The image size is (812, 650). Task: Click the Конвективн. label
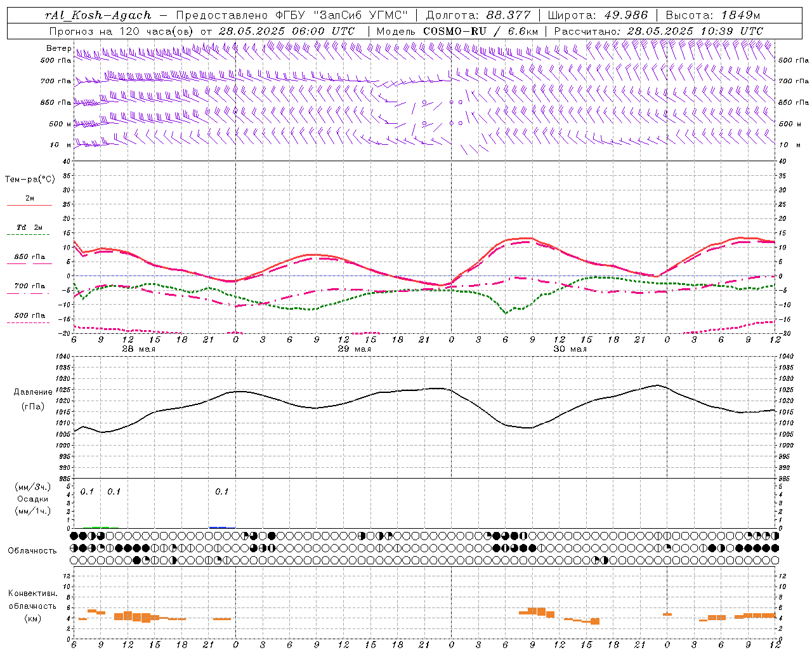pyautogui.click(x=32, y=594)
